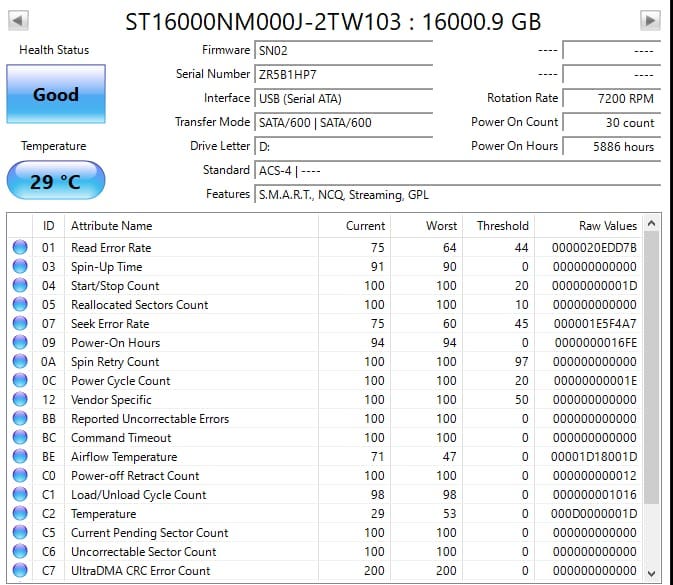Go to previous disk with left arrow
The width and height of the screenshot is (673, 585).
pos(18,20)
